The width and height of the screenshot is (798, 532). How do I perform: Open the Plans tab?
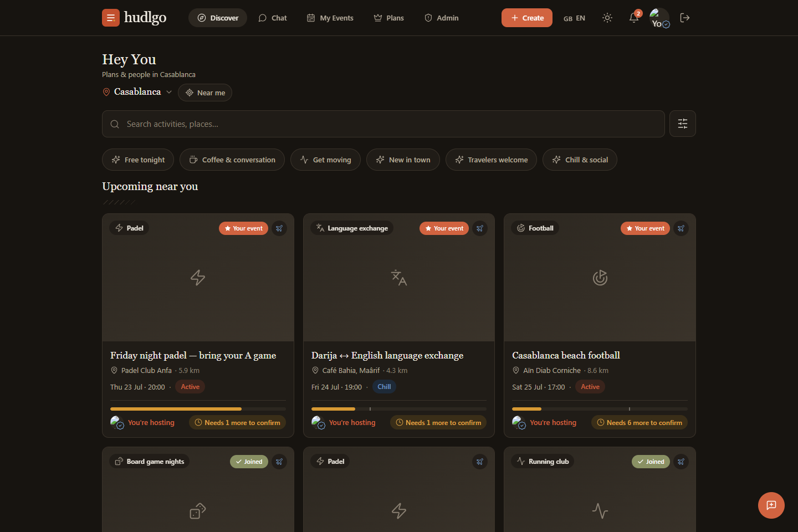coord(388,18)
